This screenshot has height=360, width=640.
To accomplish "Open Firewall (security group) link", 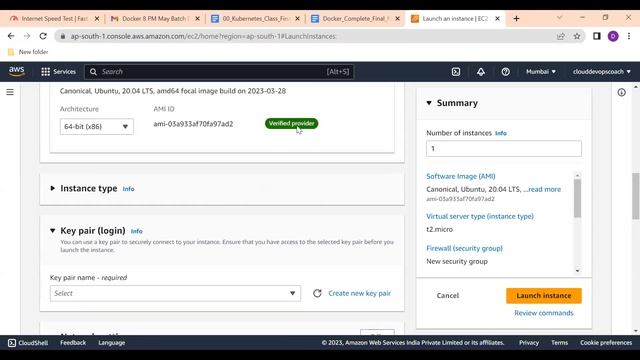I will [x=464, y=248].
